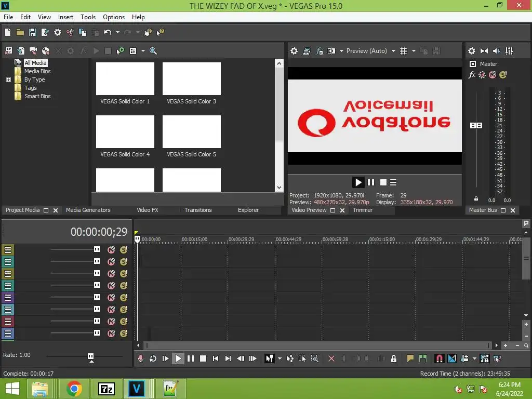
Task: Toggle Loop Playback button in transport
Action: point(153,358)
